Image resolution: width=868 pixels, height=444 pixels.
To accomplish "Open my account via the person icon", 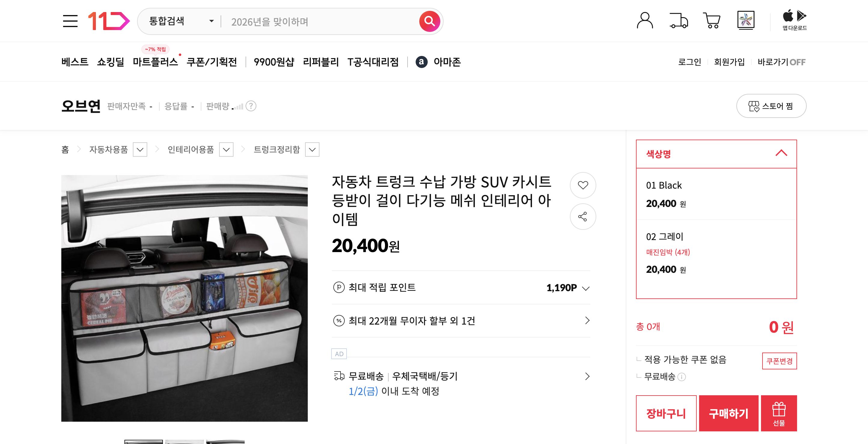I will tap(646, 20).
